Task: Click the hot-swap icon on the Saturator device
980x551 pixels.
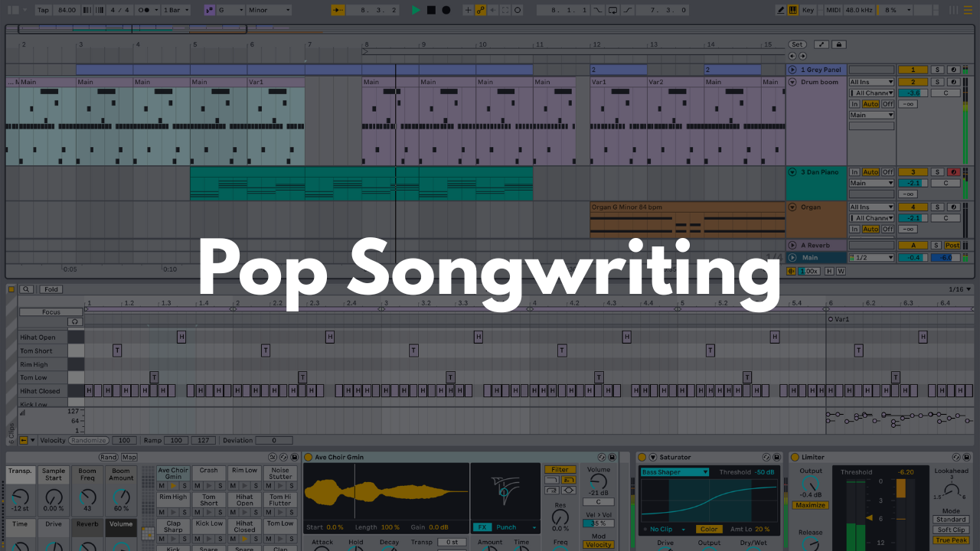Action: (766, 458)
